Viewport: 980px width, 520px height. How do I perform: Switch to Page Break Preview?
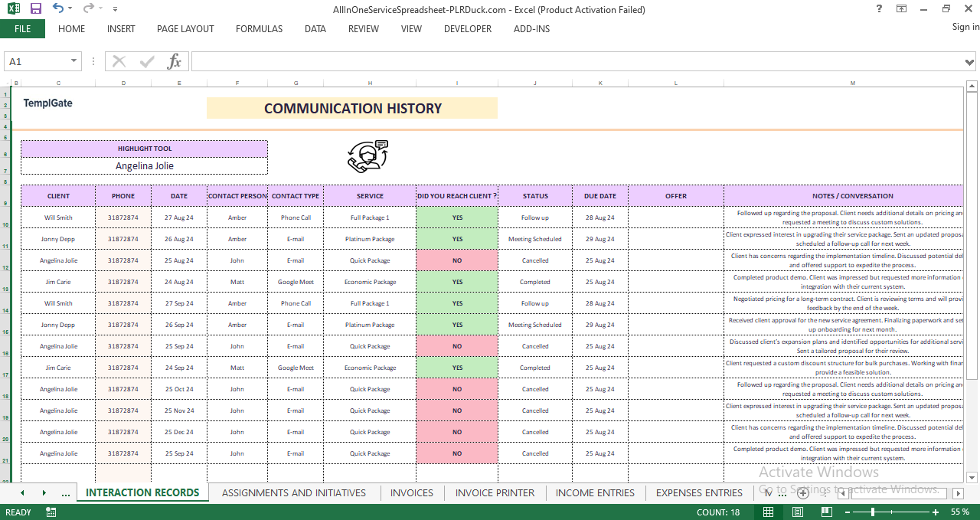(827, 512)
